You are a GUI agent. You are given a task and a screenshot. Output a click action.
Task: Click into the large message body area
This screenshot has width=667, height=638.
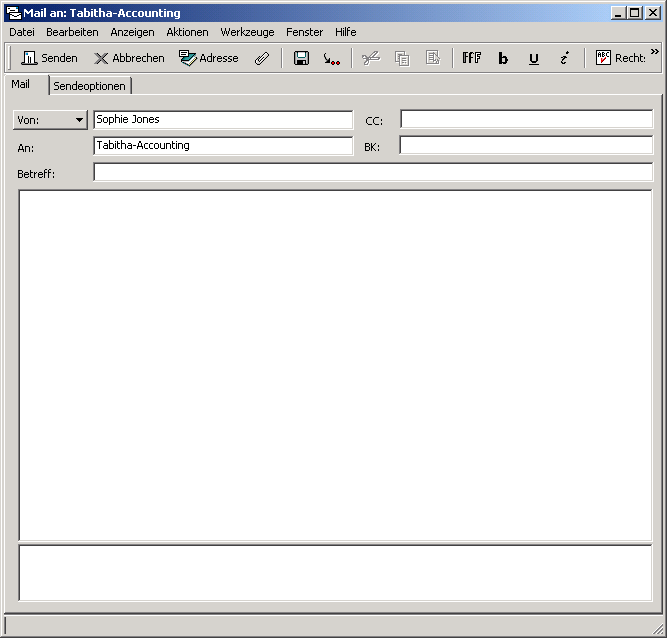(x=335, y=365)
